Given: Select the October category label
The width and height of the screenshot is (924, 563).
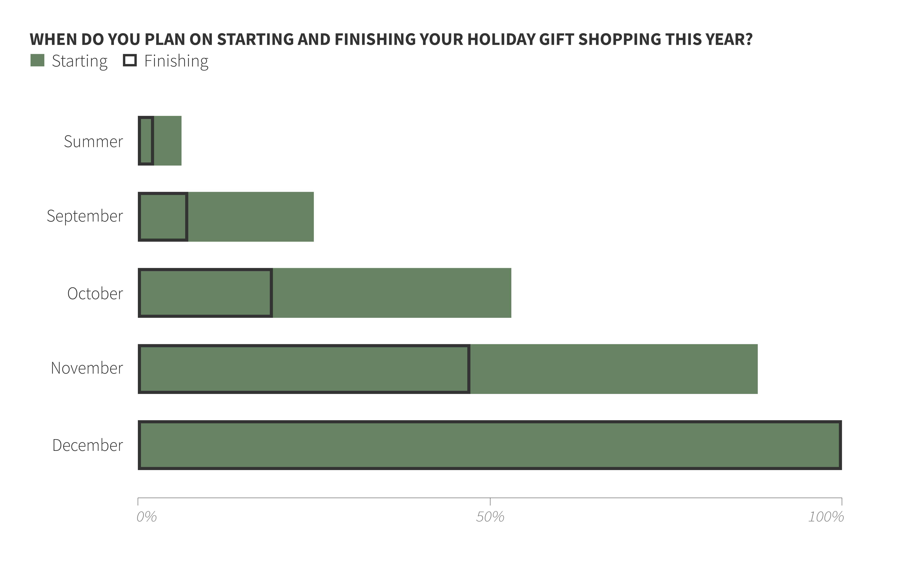Looking at the screenshot, I should (x=95, y=293).
